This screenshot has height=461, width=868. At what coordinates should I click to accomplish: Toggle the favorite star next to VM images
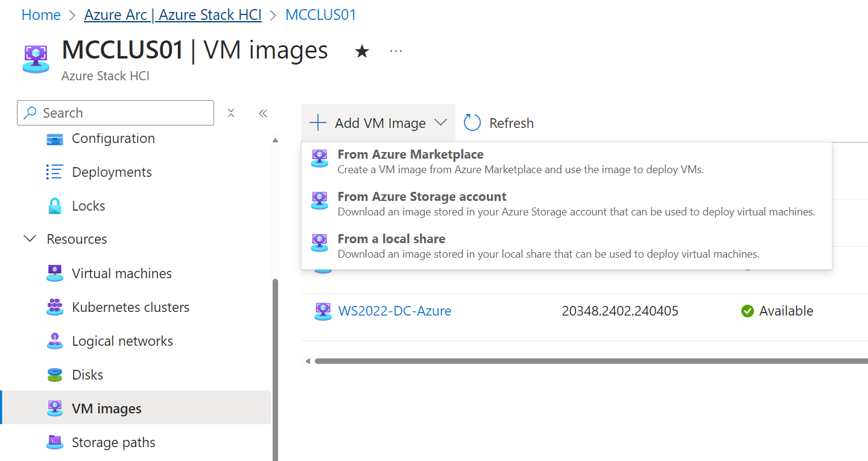pos(361,51)
